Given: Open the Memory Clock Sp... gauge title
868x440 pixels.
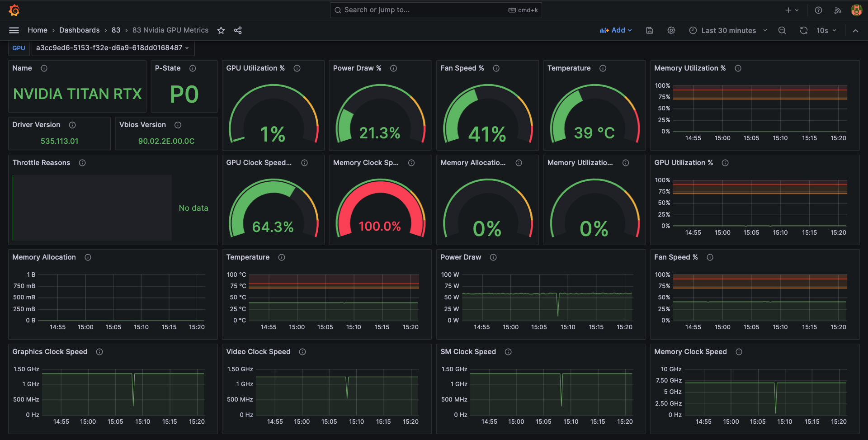Looking at the screenshot, I should (366, 163).
